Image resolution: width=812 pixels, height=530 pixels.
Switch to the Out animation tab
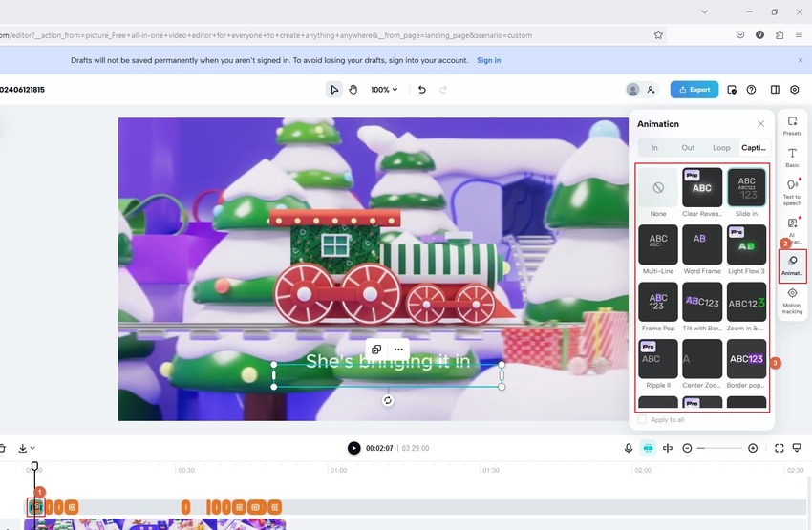click(688, 147)
